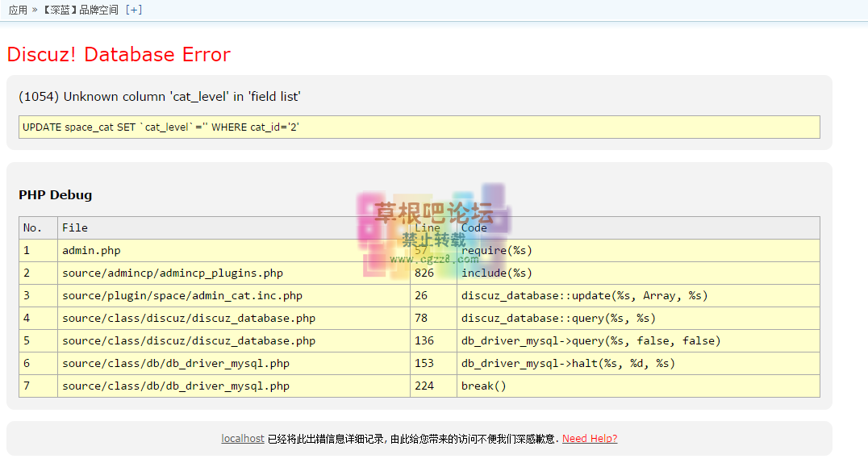Screen dimensions: 868x463
Task: Click the Code column header
Action: coord(638,227)
